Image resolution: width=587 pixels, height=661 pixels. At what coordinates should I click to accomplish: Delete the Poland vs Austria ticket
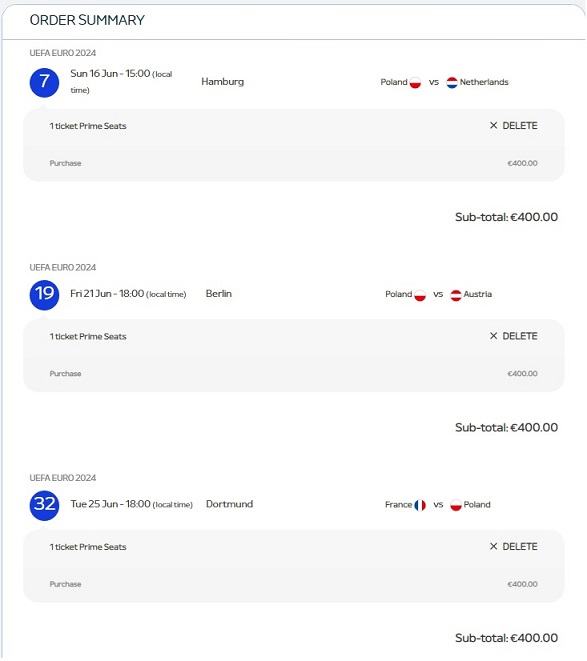point(514,336)
